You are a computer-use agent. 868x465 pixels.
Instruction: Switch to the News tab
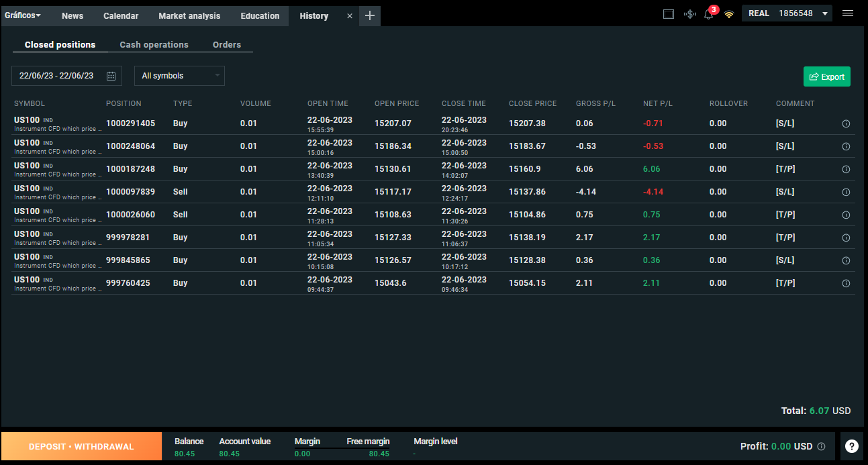(73, 15)
